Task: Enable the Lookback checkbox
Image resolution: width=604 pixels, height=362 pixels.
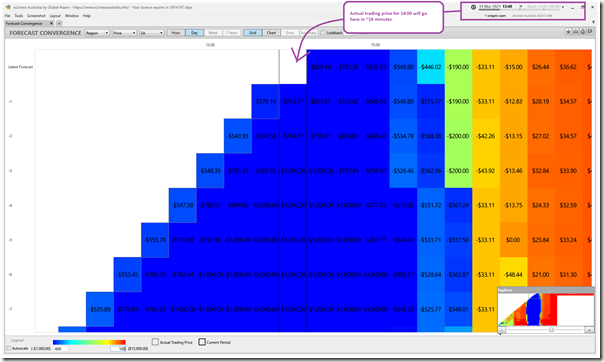Action: [323, 33]
